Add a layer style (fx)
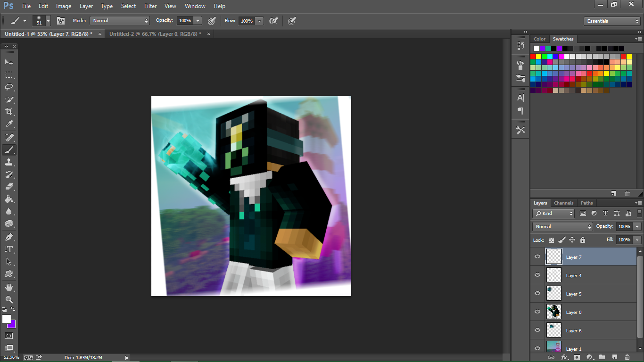644x362 pixels. 564,357
